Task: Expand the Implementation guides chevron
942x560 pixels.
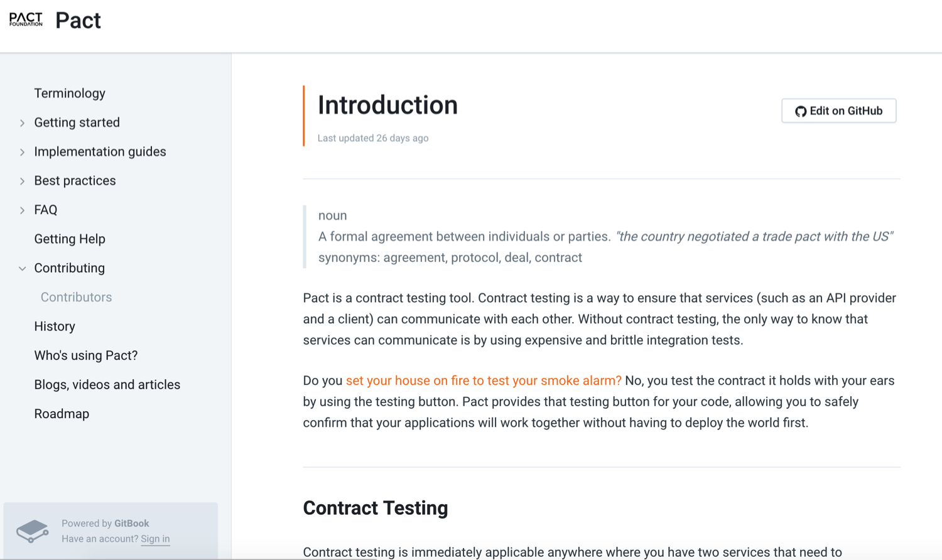Action: coord(22,152)
